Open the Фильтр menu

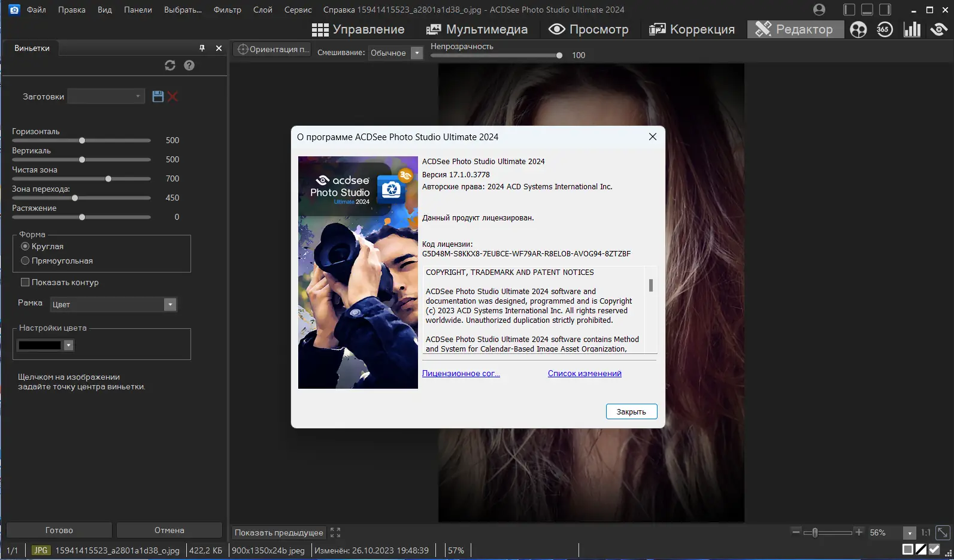(228, 10)
